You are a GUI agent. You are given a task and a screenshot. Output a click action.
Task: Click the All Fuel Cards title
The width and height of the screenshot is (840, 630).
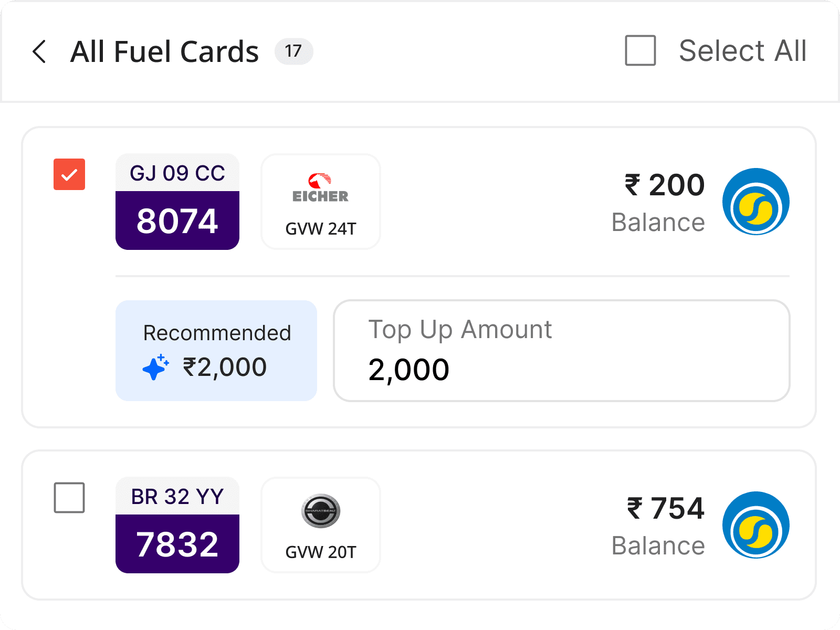click(164, 51)
